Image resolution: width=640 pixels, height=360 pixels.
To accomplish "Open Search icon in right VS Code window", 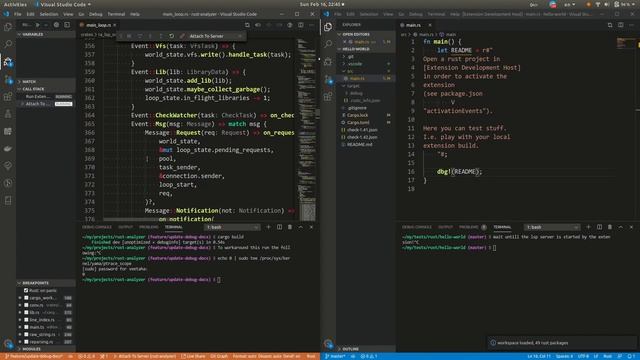I will pos(328,44).
